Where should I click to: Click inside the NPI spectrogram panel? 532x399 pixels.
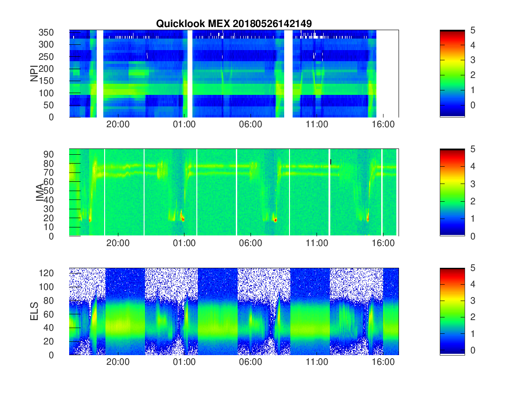pyautogui.click(x=234, y=74)
